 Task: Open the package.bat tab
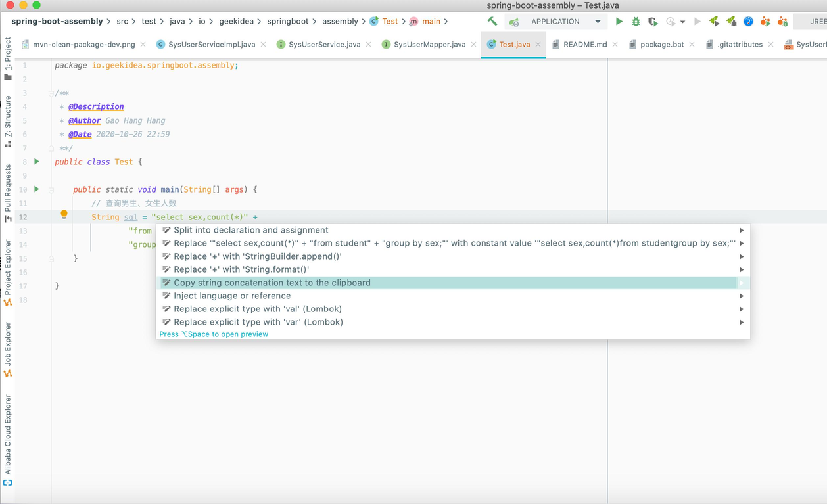point(662,45)
